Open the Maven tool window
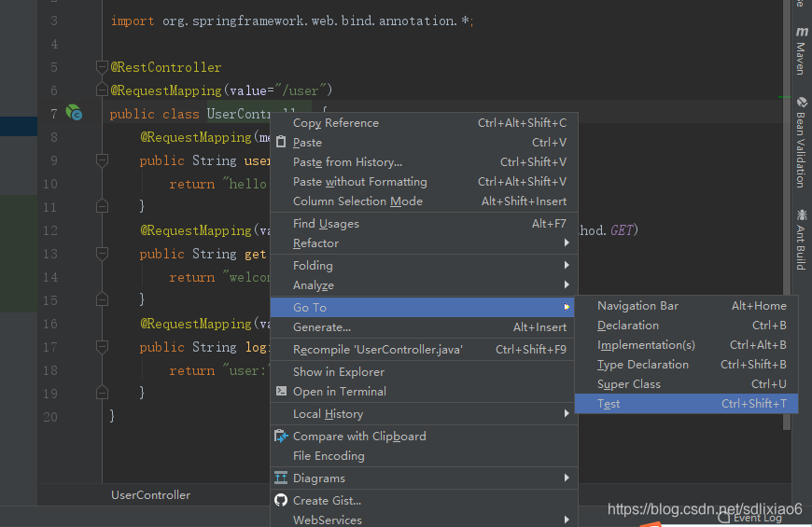The image size is (812, 527). (801, 50)
